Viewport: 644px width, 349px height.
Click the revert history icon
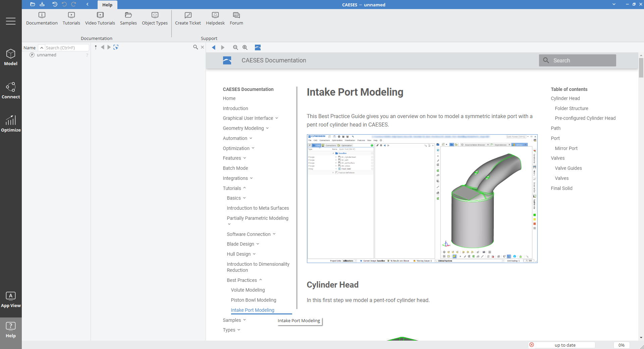55,4
